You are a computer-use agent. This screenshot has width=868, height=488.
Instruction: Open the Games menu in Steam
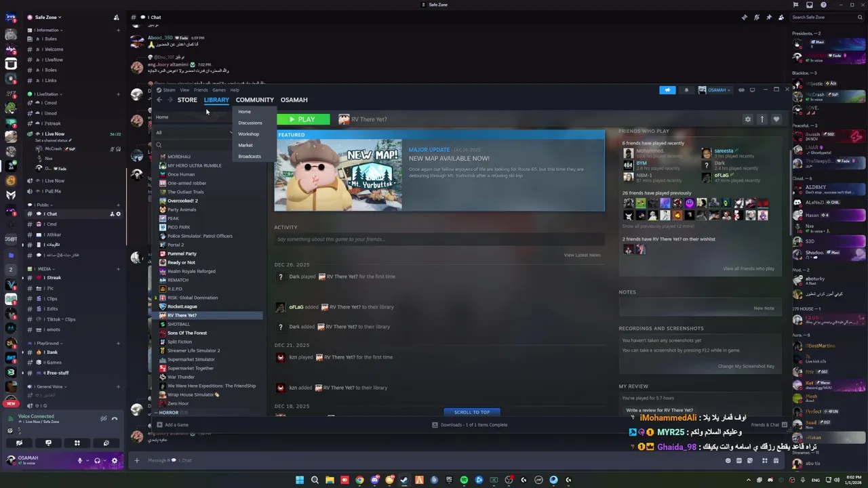pos(219,90)
